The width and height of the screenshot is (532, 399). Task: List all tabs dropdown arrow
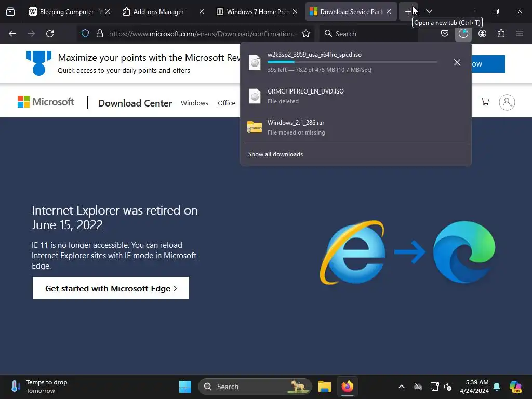(429, 11)
